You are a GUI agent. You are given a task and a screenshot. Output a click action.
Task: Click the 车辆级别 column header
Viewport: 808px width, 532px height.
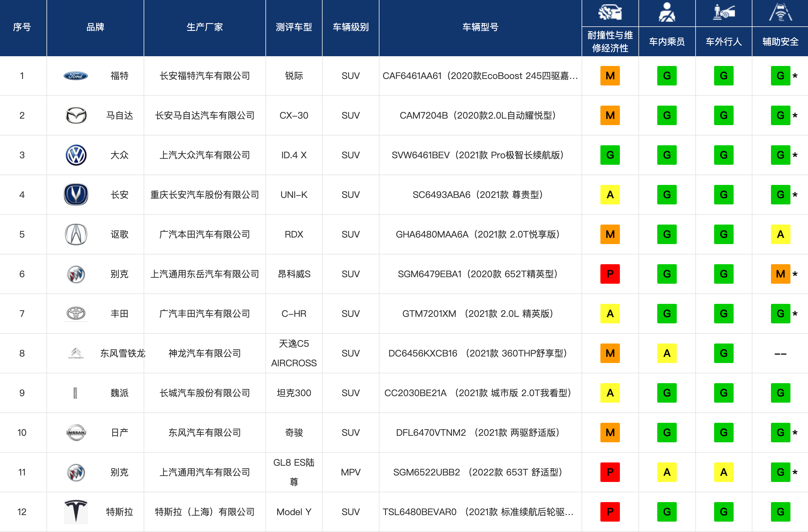tap(350, 27)
